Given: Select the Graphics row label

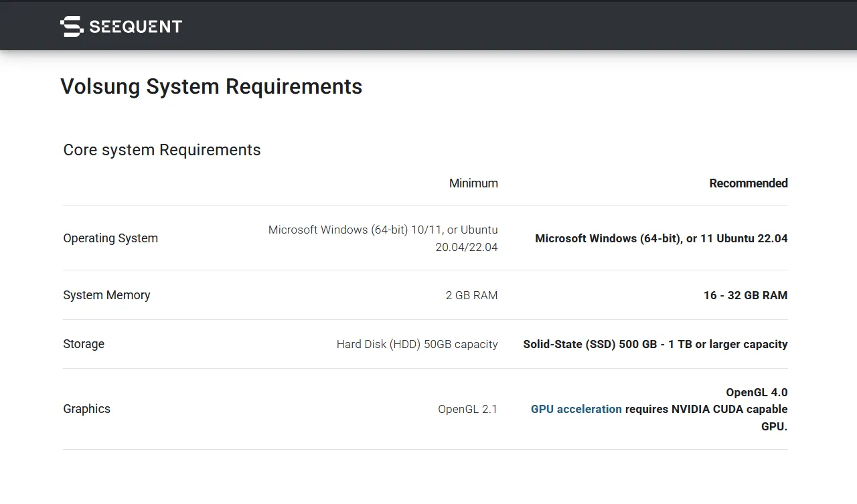Looking at the screenshot, I should [86, 409].
